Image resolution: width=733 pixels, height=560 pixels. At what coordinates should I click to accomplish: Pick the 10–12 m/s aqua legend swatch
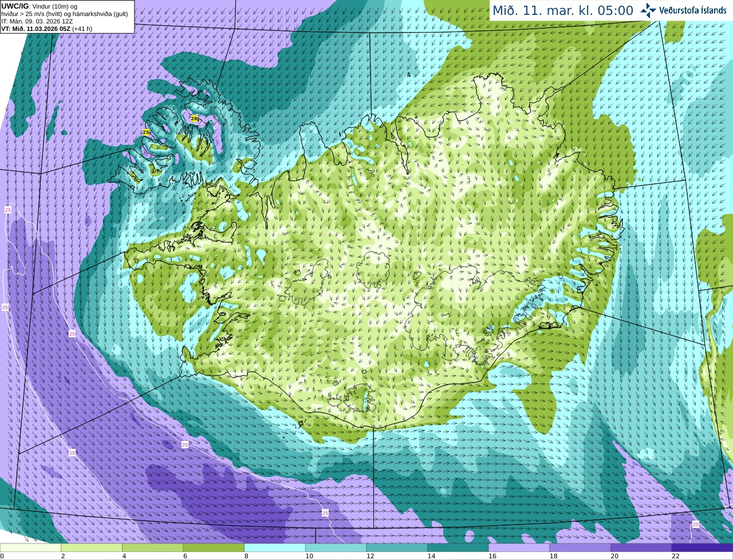point(336,547)
